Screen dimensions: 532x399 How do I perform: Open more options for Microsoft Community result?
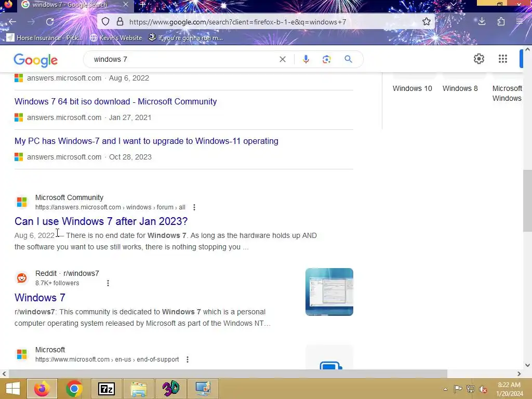[x=194, y=207]
